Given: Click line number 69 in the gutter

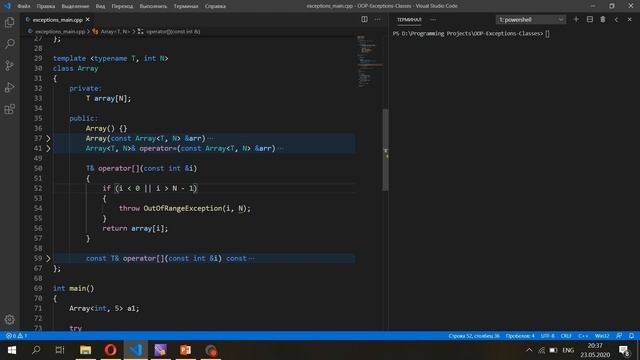Looking at the screenshot, I should (38, 288).
